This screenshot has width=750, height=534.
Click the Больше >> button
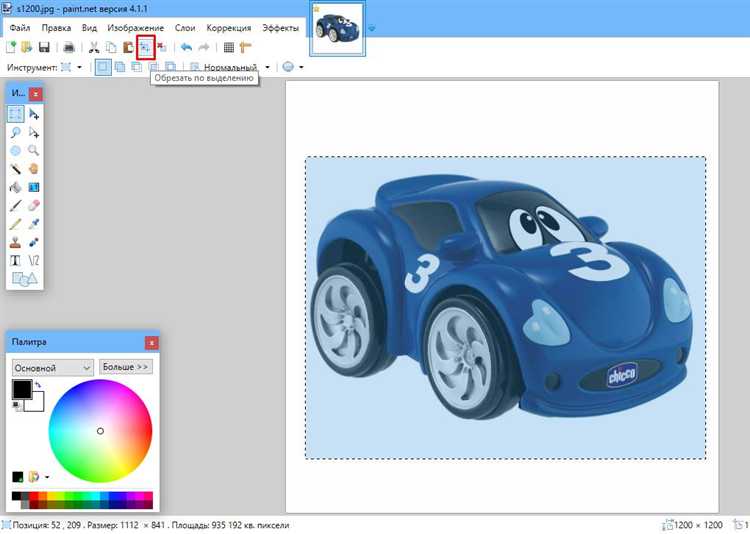[x=126, y=367]
